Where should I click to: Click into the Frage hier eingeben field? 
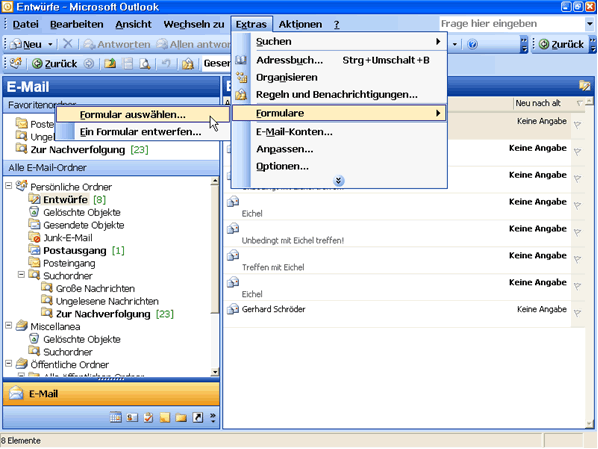coord(511,24)
